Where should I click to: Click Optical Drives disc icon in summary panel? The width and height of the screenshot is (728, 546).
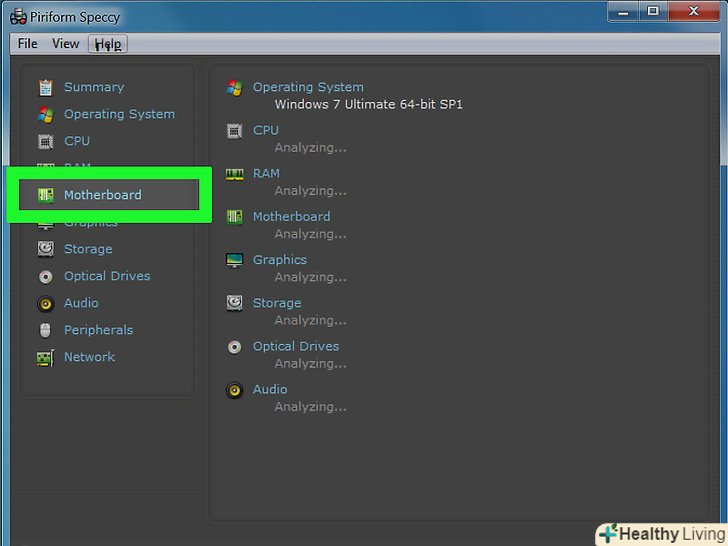(234, 347)
